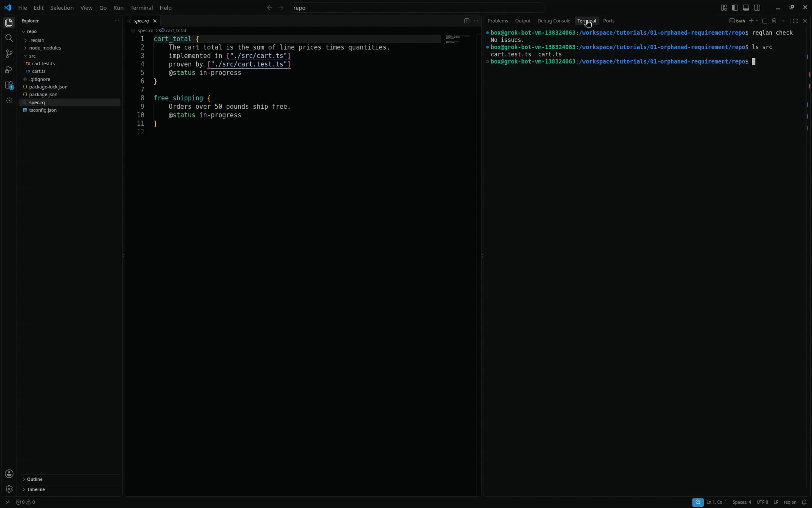Split the editor right
Viewport: 812px width, 508px height.
pos(467,21)
